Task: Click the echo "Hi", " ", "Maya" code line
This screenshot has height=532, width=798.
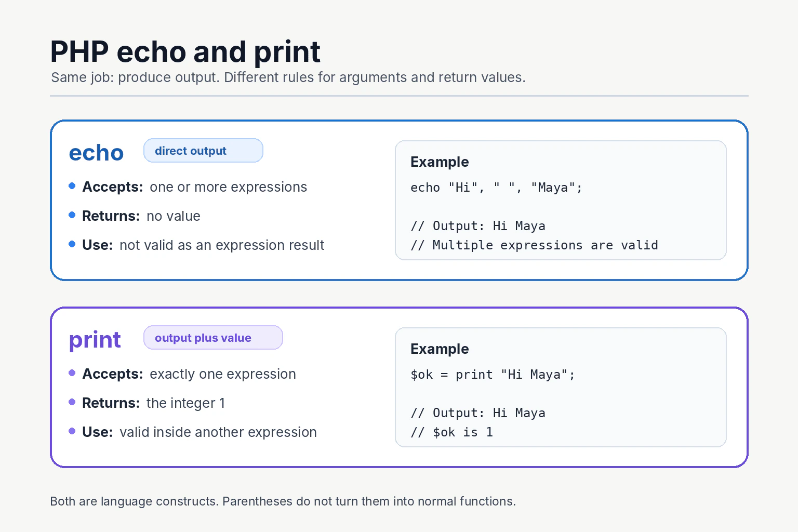Action: pyautogui.click(x=497, y=188)
